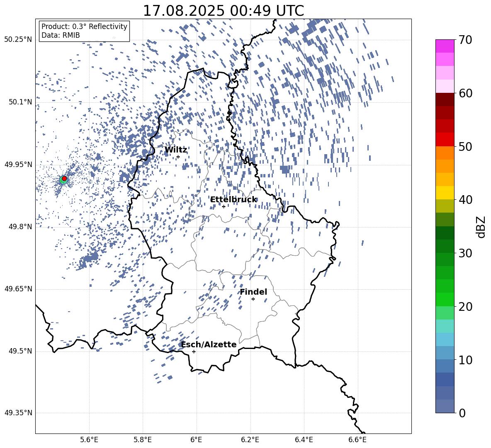Click the dark maroon colorbar segment below 60

click(445, 99)
